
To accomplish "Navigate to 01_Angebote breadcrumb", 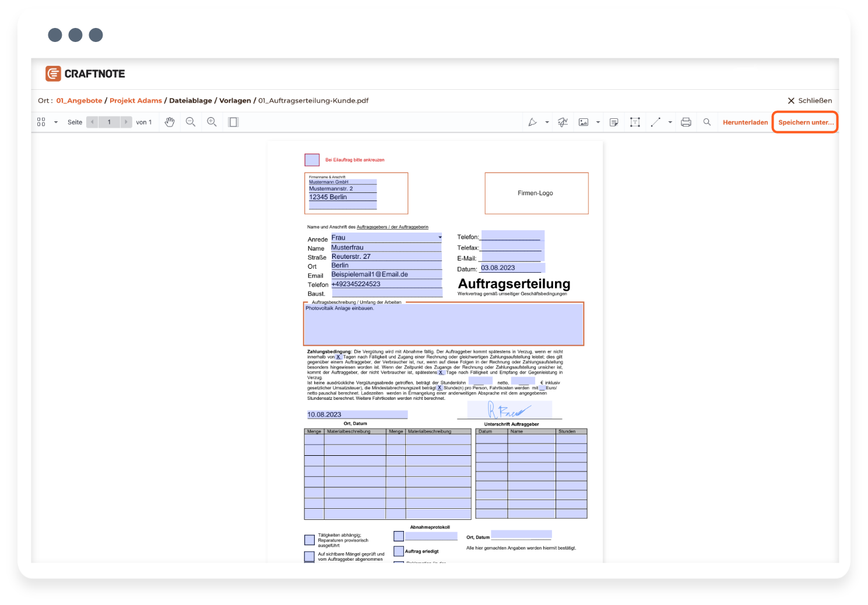I will (79, 100).
